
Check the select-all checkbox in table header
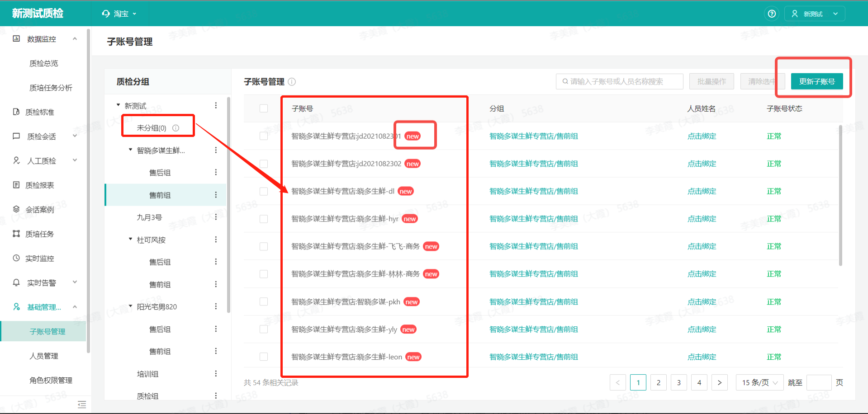[264, 108]
